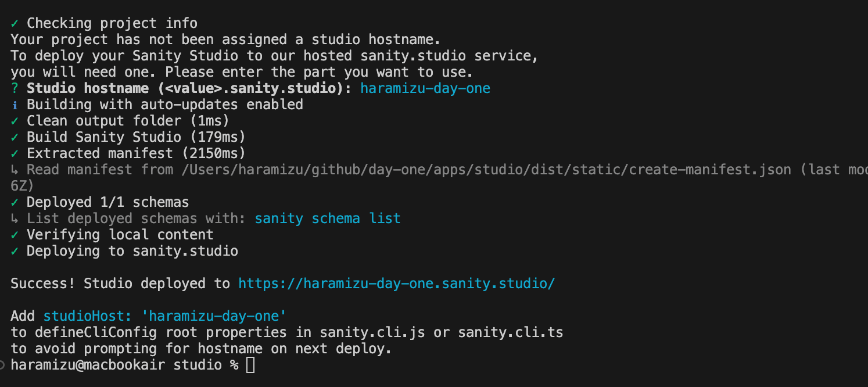Open the haramizu-day-one.sanity.studio deployment URL
The image size is (868, 387).
[x=397, y=284]
